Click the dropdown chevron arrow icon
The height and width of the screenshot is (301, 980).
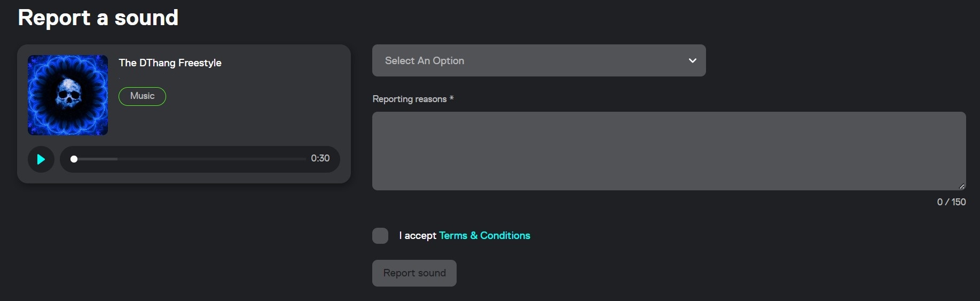tap(693, 60)
